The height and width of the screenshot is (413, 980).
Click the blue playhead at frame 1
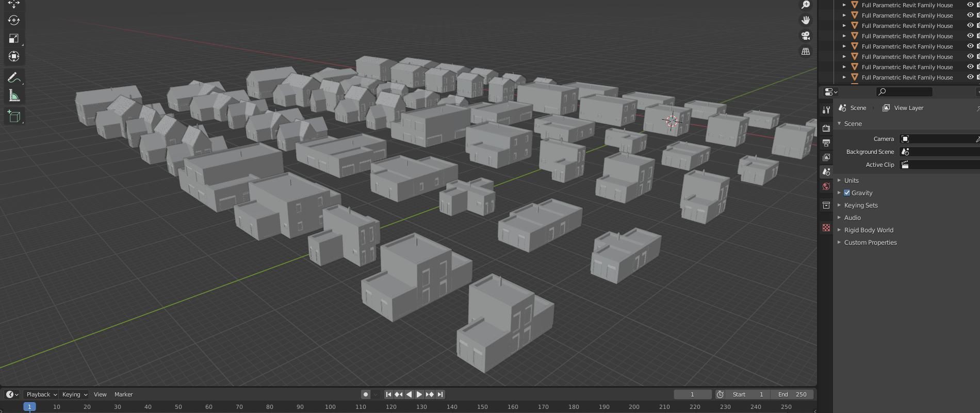[29, 407]
